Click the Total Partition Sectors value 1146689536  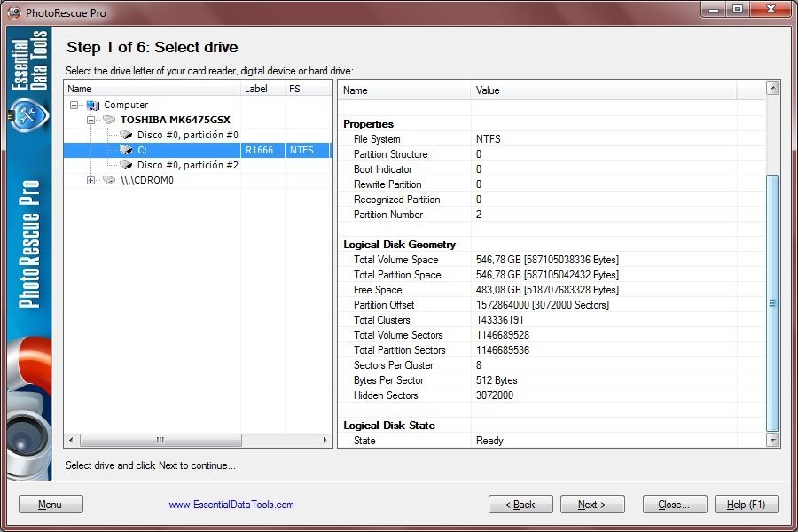[x=503, y=350]
